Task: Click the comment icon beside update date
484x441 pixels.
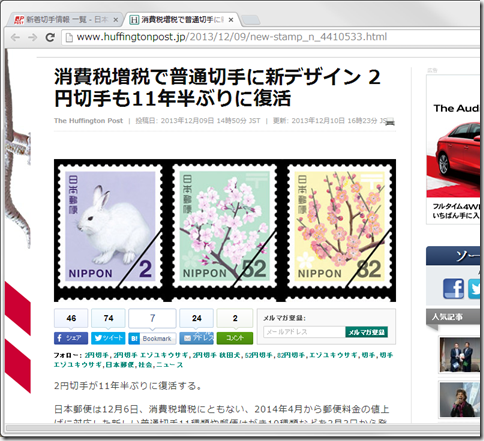Action: 390,122
